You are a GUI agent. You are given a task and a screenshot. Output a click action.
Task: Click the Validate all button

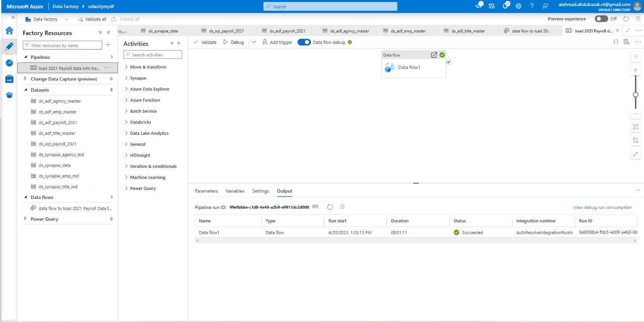coord(92,19)
